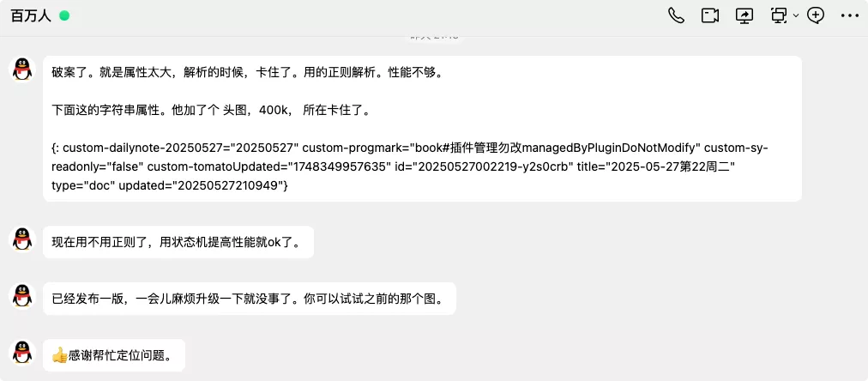This screenshot has height=381, width=868.
Task: Click the contact name 百万人
Action: [x=31, y=15]
